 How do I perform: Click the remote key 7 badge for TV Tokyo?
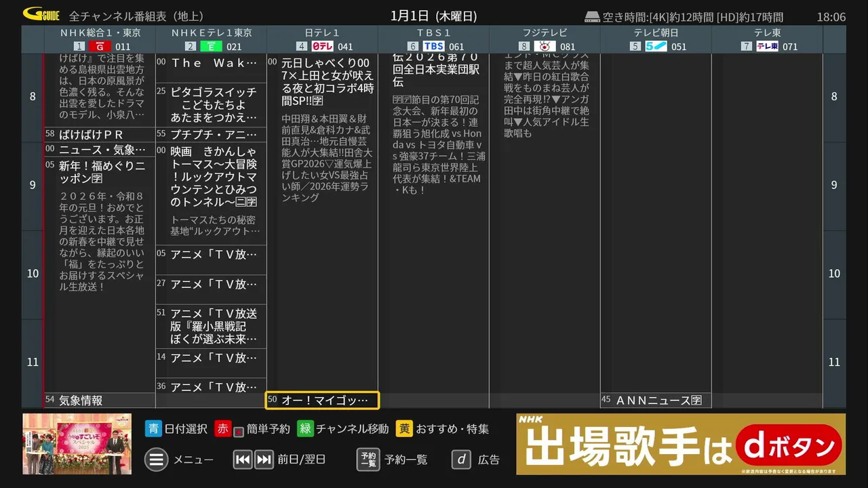click(x=747, y=46)
